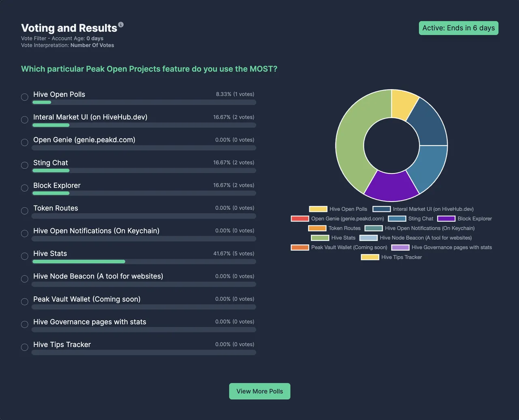This screenshot has width=519, height=420.
Task: Select the Peak Vault Wallet radio button
Action: [x=25, y=302]
